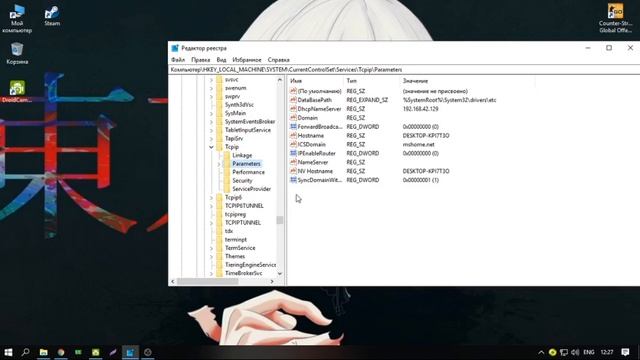Open the Windows Start menu
The width and height of the screenshot is (640, 360).
pos(8,352)
